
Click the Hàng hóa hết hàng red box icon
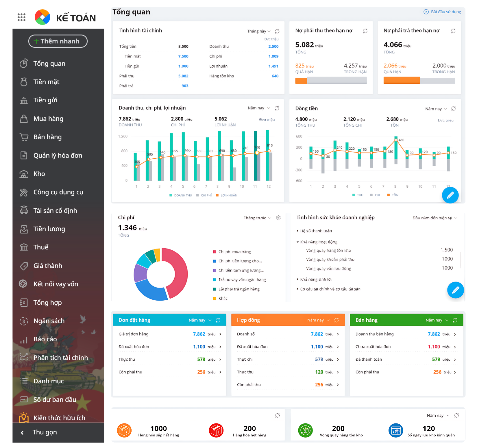click(x=216, y=431)
